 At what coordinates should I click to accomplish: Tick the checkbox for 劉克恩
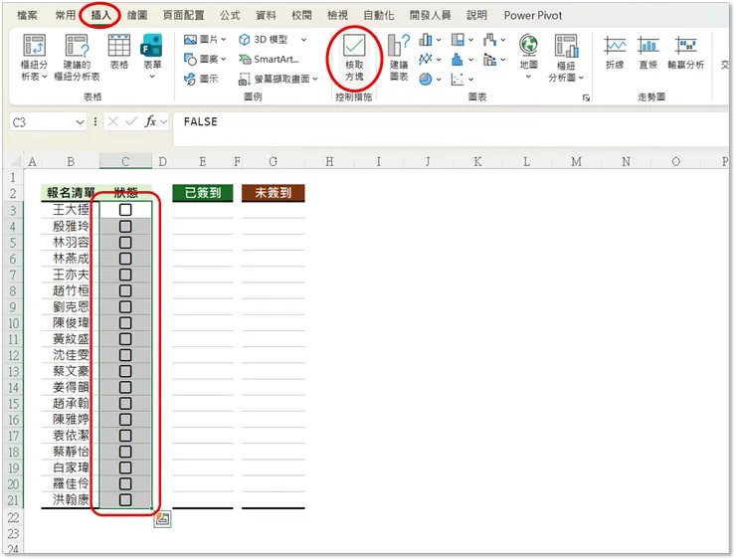pyautogui.click(x=125, y=306)
